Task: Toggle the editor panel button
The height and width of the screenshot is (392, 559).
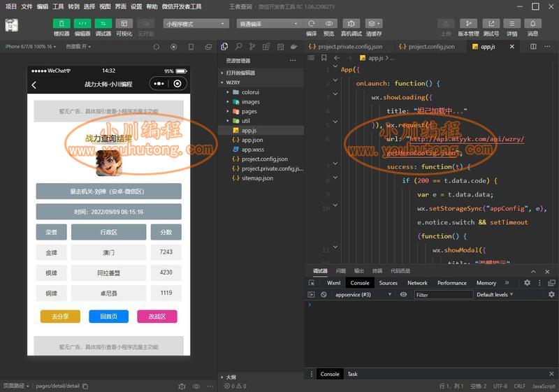Action: tap(82, 24)
